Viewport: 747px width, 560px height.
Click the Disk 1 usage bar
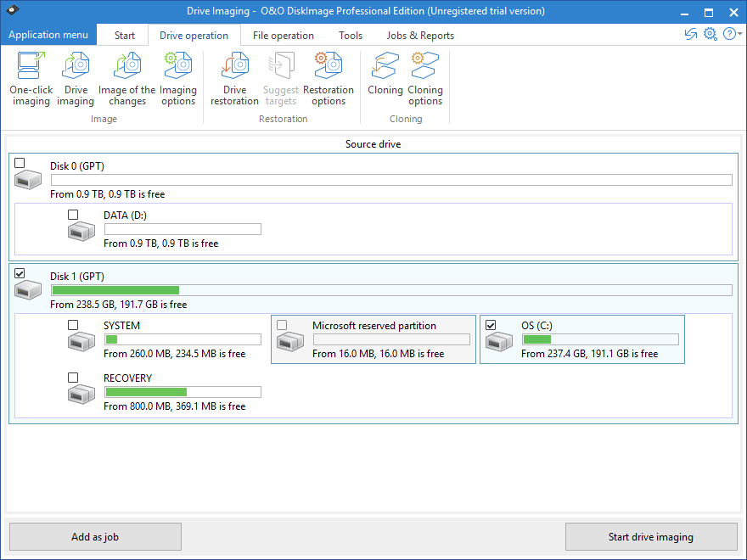[390, 290]
